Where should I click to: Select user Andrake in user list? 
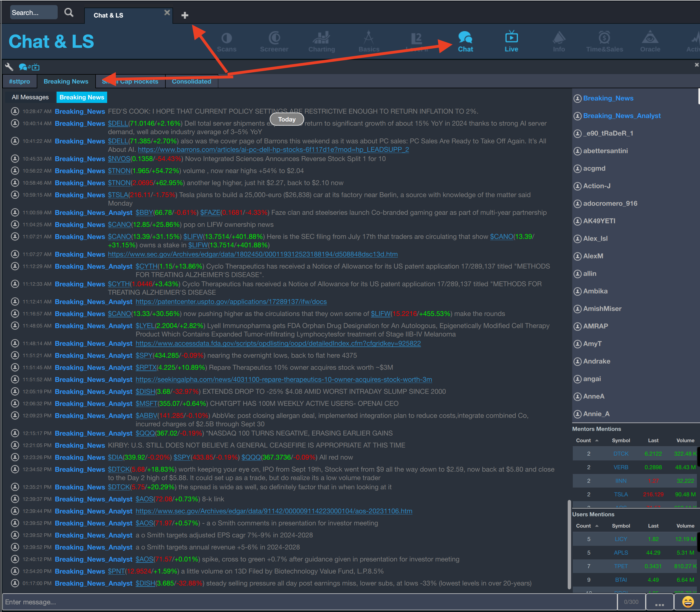[x=596, y=361]
